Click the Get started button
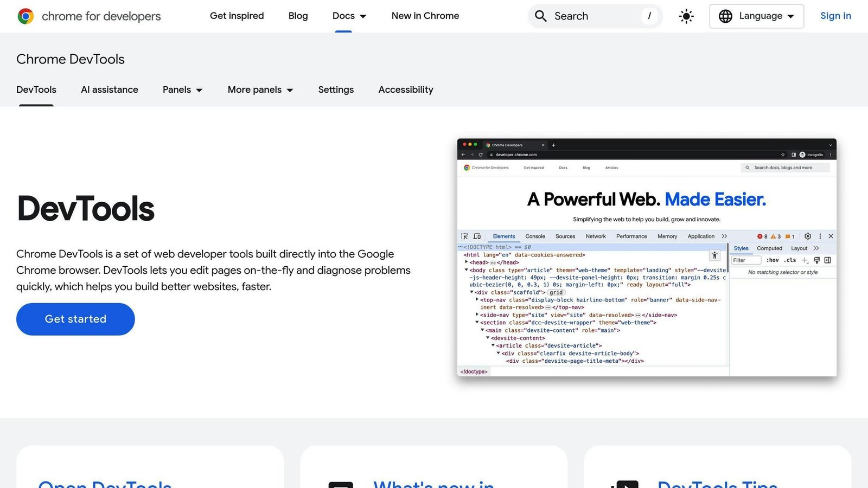 pos(75,319)
